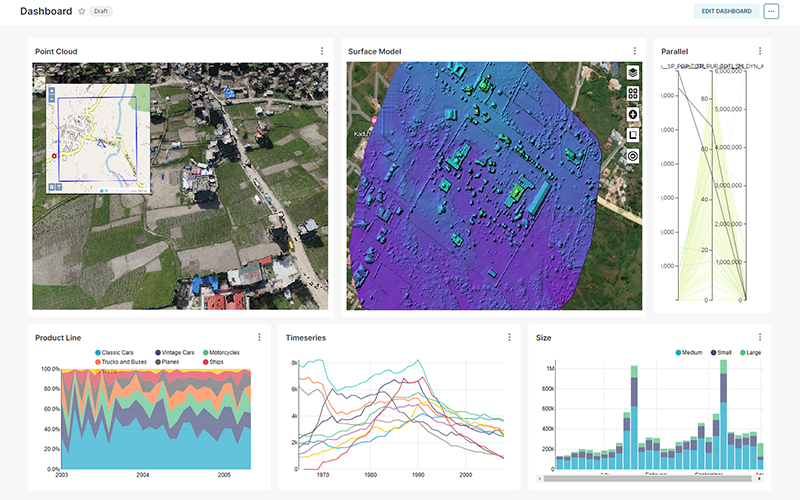
Task: Click the plus circle icon in Surface Model
Action: pyautogui.click(x=633, y=114)
